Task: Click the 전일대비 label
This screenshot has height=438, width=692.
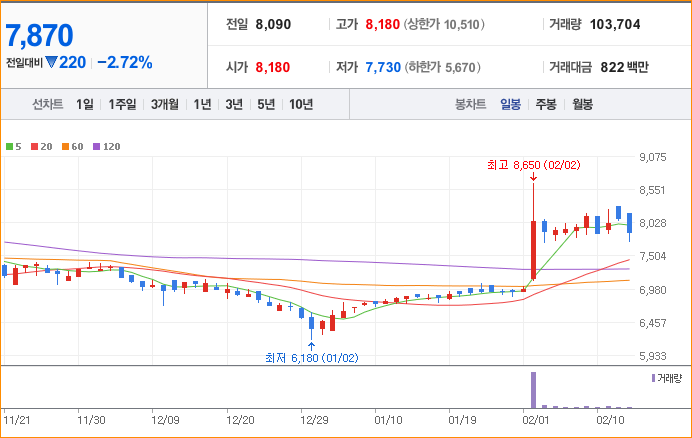Action: [x=24, y=63]
